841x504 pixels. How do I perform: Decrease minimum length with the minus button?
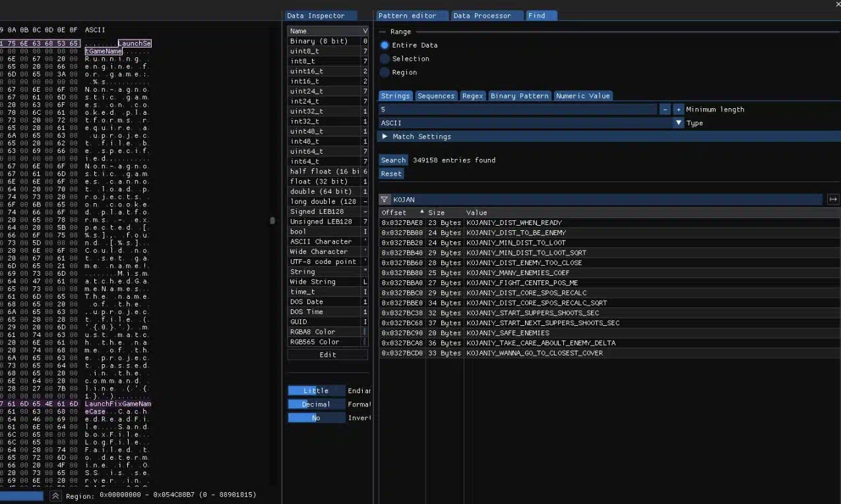click(x=665, y=110)
